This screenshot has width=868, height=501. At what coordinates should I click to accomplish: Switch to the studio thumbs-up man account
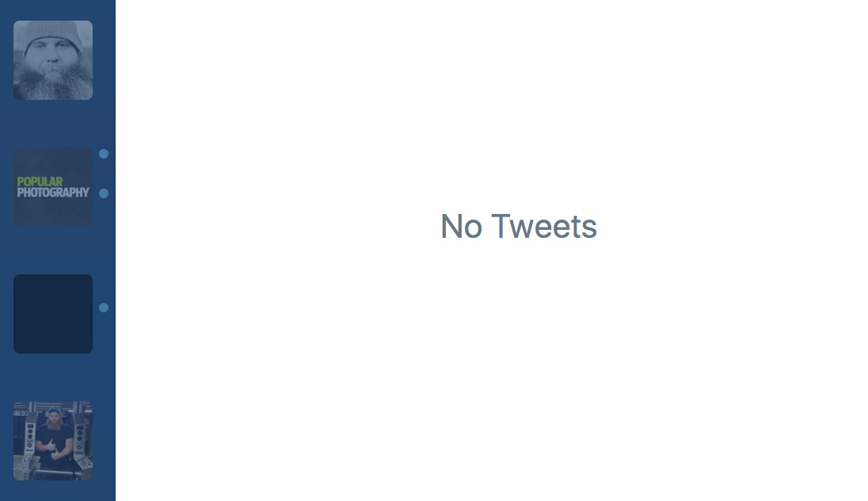point(53,440)
